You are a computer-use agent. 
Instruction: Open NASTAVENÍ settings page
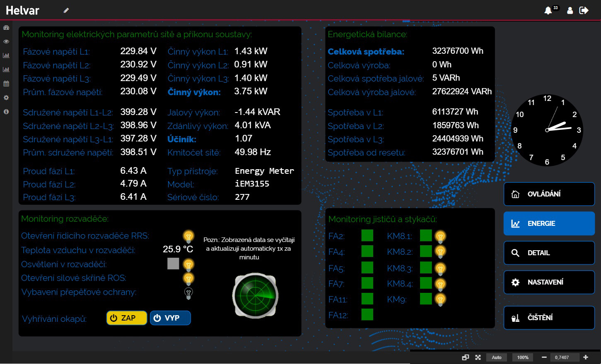(x=549, y=282)
